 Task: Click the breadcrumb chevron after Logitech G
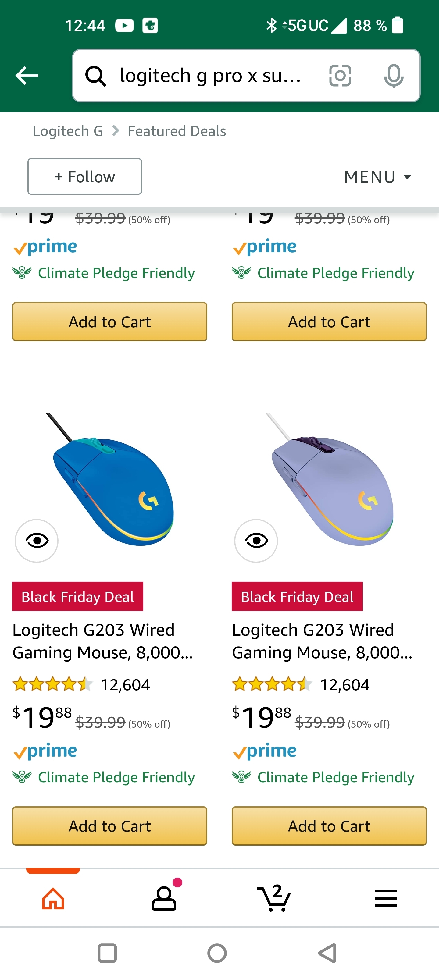[x=116, y=131]
